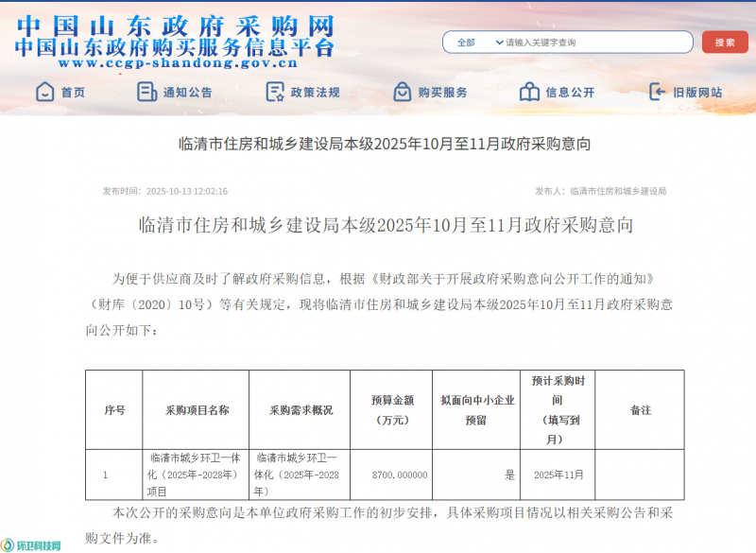Click the open book icon beside 信息公开

click(x=529, y=92)
